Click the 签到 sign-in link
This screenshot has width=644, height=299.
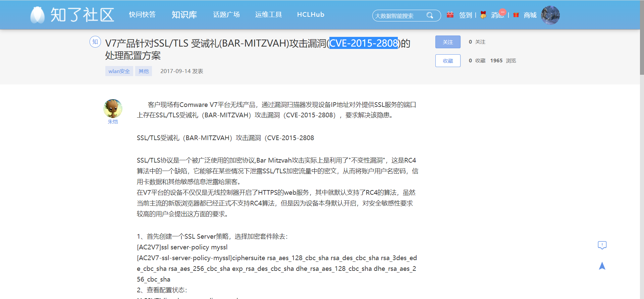pos(466,15)
